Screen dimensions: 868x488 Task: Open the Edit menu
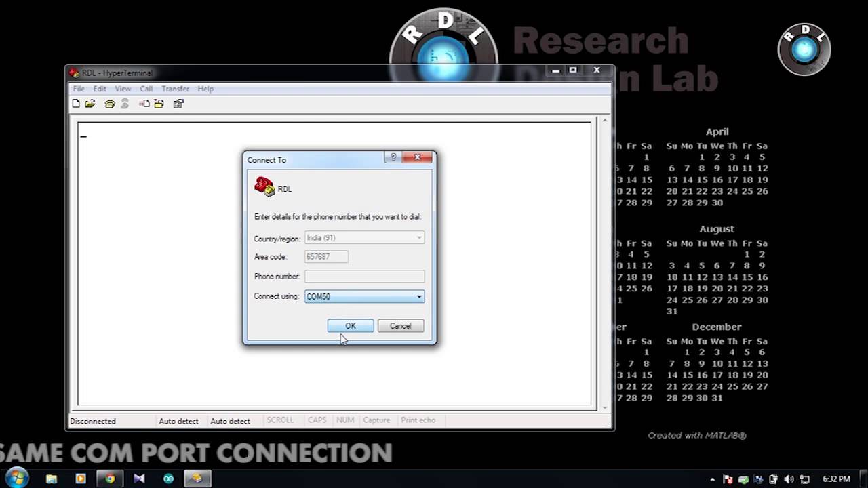pos(100,89)
